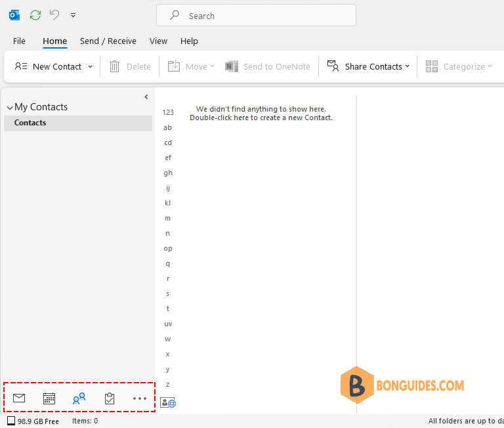Open the File menu
Viewport: 504px width, 428px height.
click(x=19, y=41)
